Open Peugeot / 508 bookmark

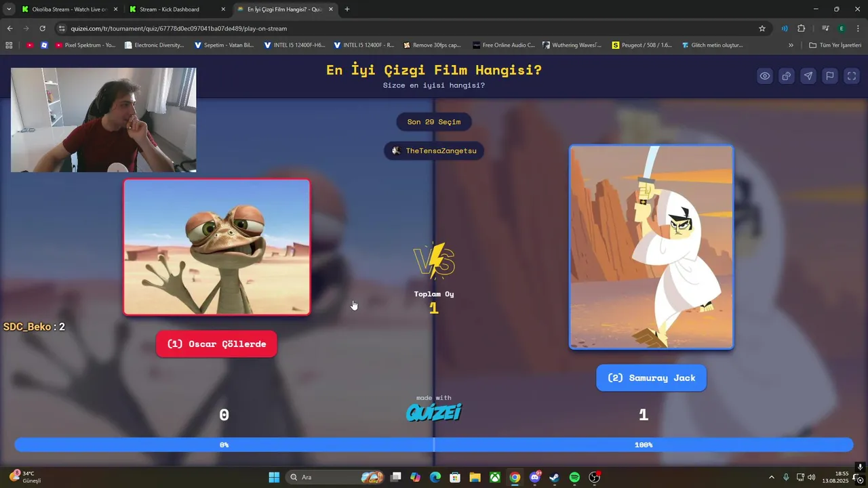click(642, 45)
